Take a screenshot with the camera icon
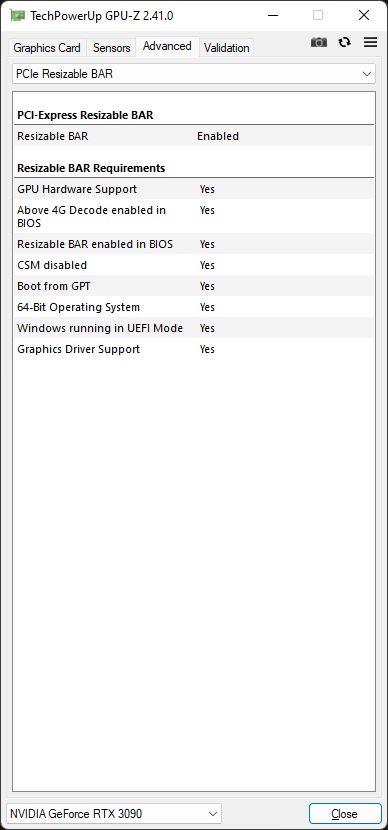The width and height of the screenshot is (388, 830). [319, 42]
